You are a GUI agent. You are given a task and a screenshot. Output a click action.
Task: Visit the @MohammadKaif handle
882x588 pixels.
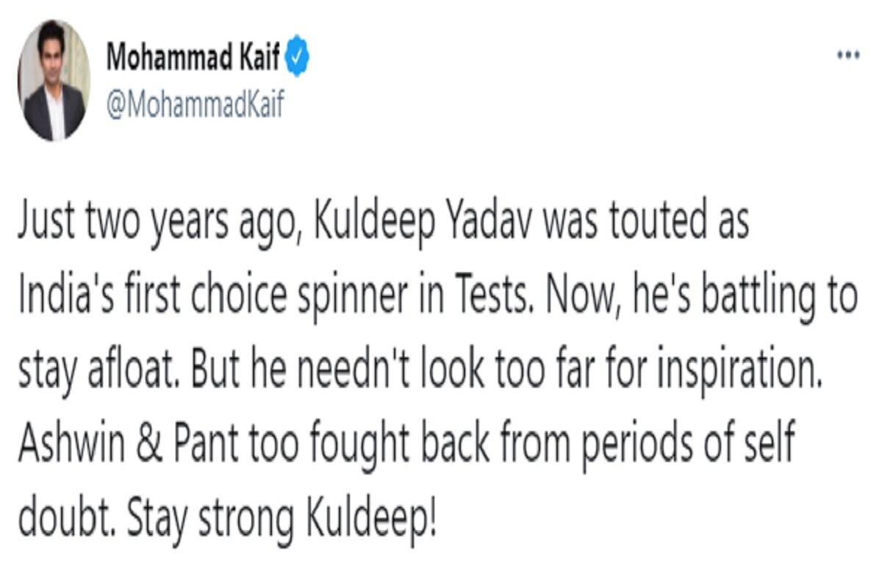[x=195, y=105]
